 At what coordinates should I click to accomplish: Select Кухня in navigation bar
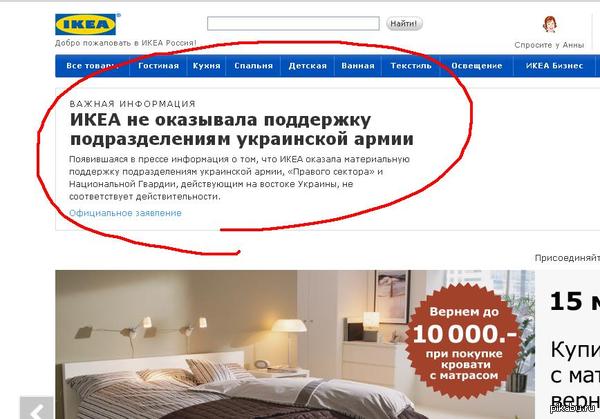tap(206, 66)
